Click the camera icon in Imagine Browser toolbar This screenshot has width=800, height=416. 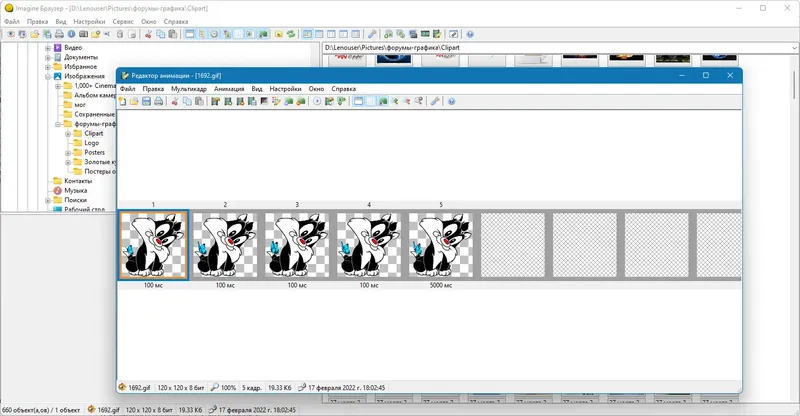point(83,34)
